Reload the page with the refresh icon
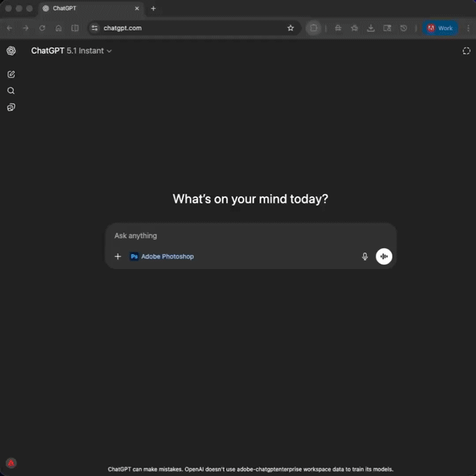This screenshot has height=476, width=476. click(x=42, y=28)
